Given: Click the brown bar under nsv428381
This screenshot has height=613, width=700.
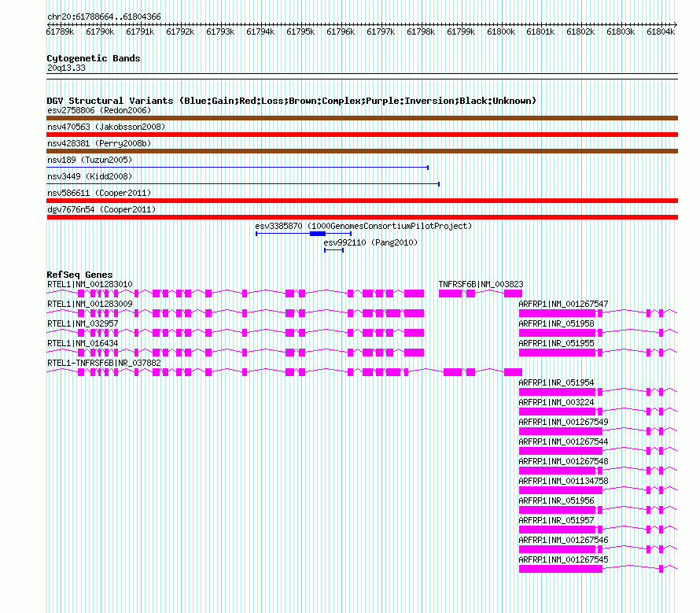Looking at the screenshot, I should [x=362, y=151].
